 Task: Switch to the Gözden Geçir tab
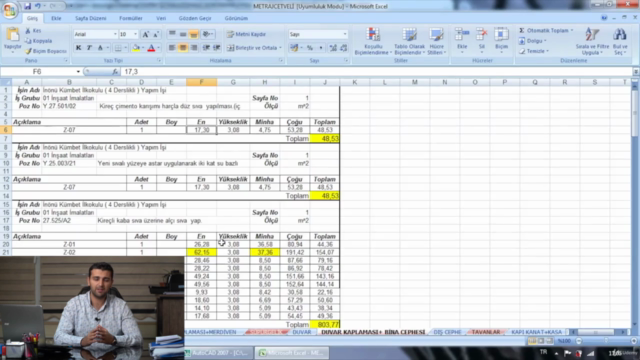coord(195,18)
